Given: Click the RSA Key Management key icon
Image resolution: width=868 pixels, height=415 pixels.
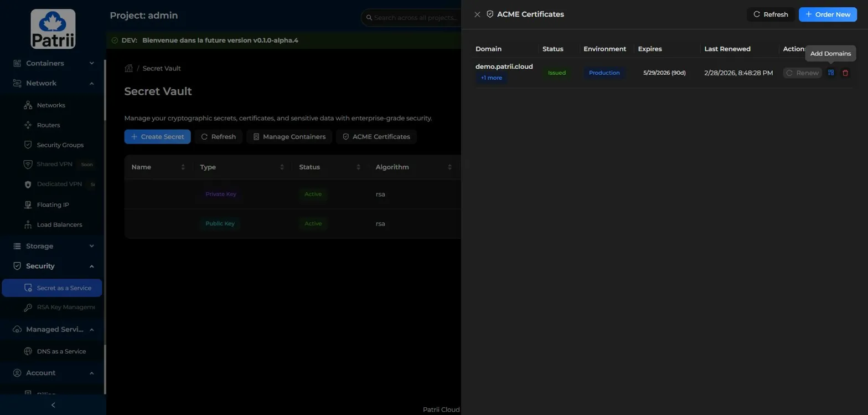Looking at the screenshot, I should click(x=28, y=307).
